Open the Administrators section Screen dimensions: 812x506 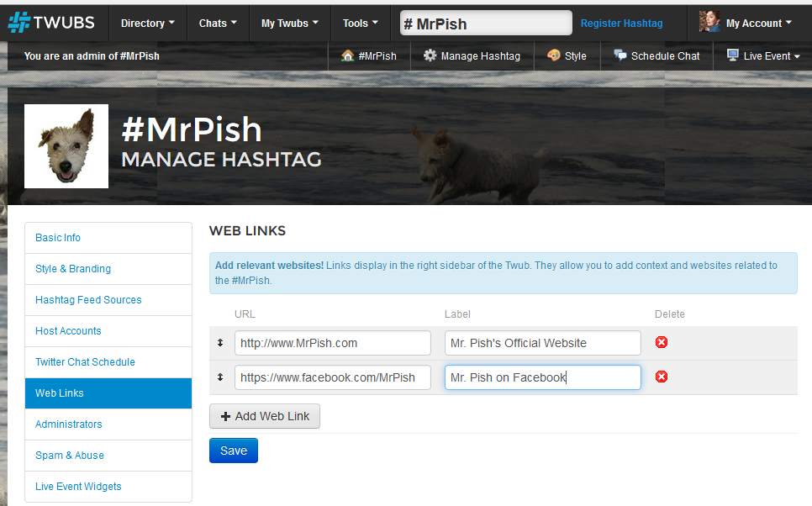(x=108, y=424)
